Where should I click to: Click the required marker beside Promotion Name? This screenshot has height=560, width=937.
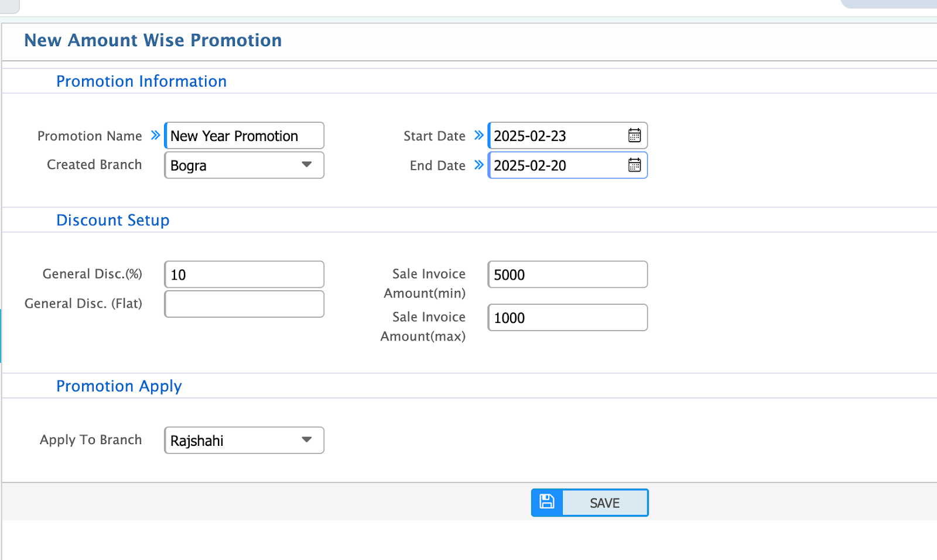155,135
